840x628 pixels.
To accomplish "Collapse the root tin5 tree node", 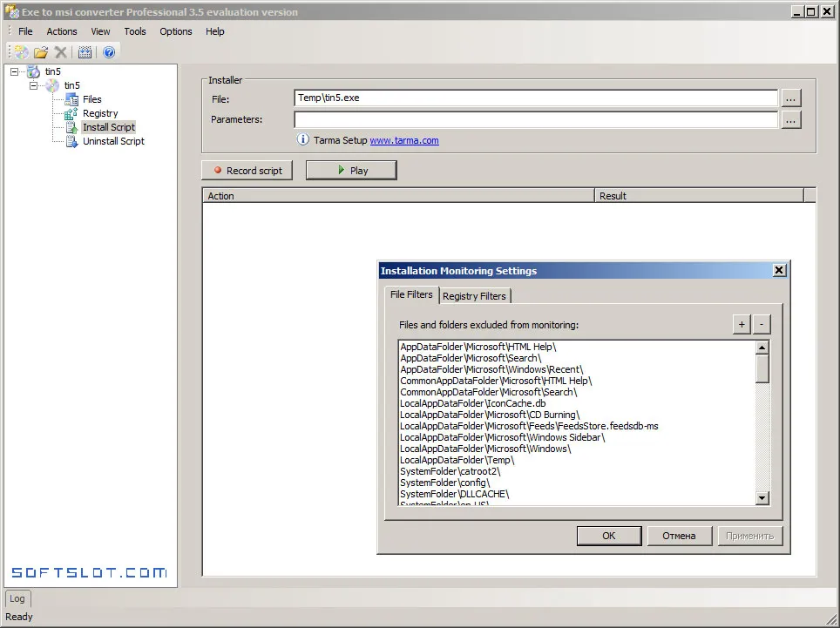I will click(15, 71).
